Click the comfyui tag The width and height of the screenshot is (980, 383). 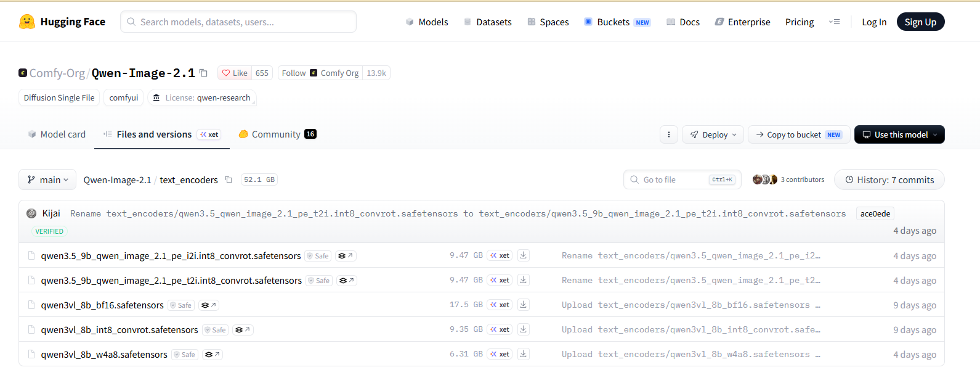[124, 98]
